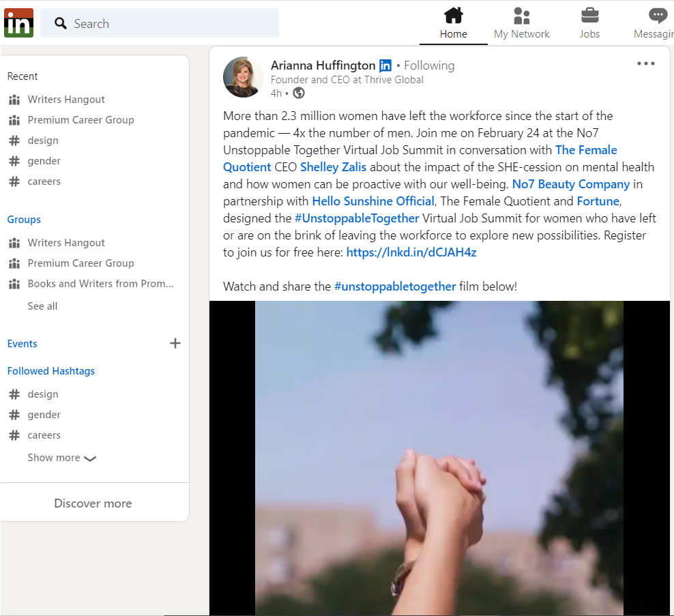This screenshot has width=674, height=616.
Task: Open Books and Writers from Prom... group
Action: (x=100, y=284)
